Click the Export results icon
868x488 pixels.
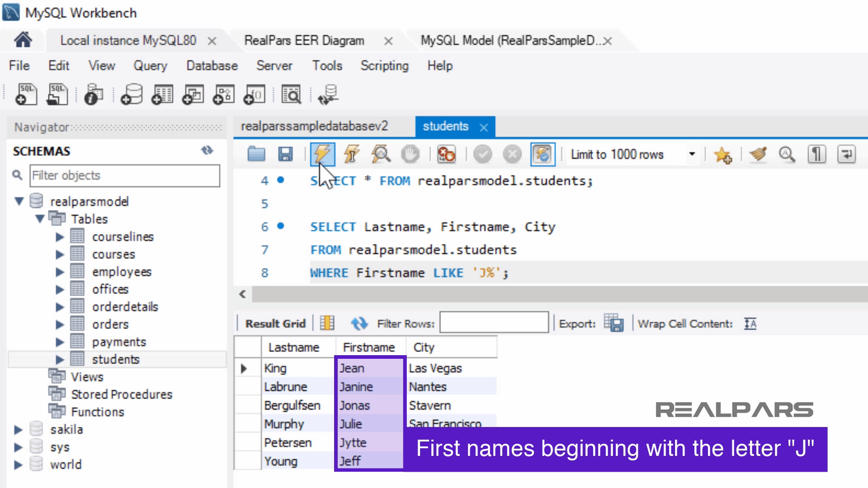tap(615, 323)
